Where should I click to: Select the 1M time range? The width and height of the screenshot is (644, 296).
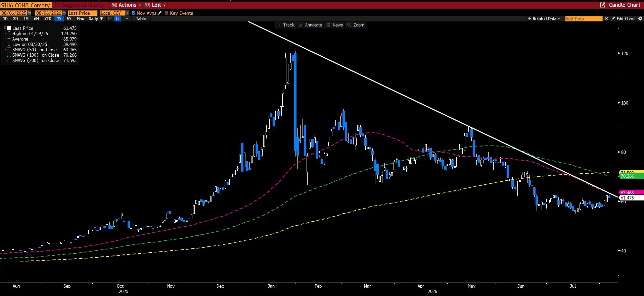(26, 19)
